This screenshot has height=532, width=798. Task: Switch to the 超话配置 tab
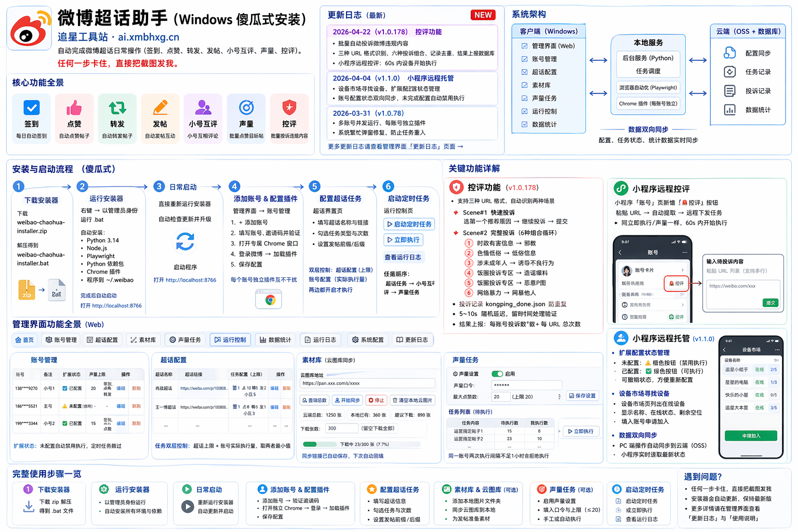[102, 340]
